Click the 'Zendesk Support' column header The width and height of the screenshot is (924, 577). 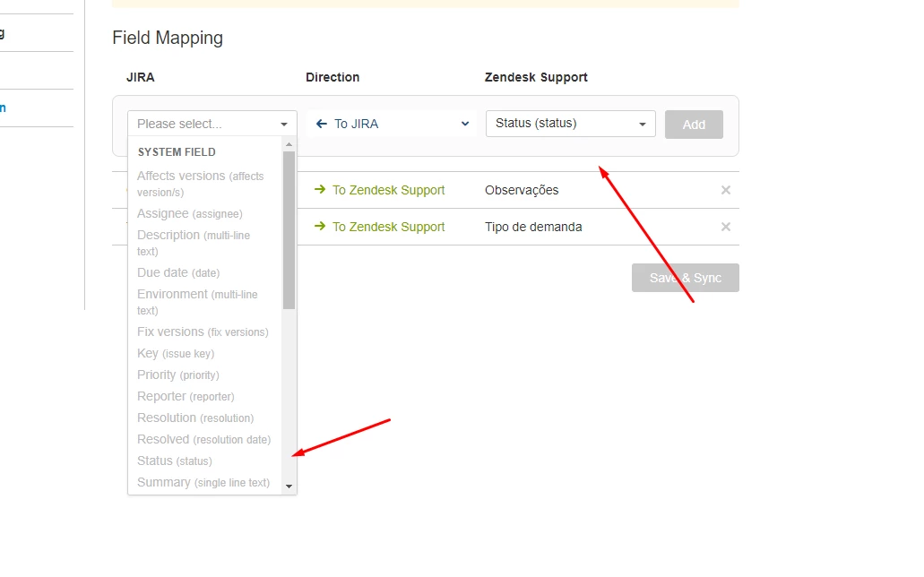click(x=536, y=77)
